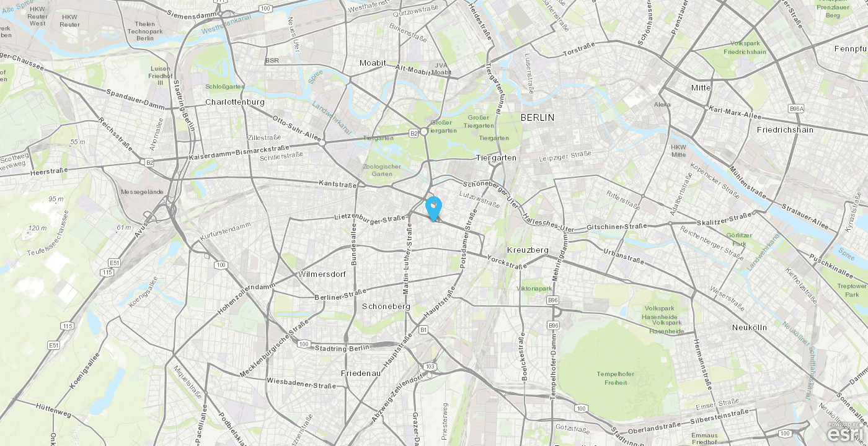
Task: Select the Viktoriapark label
Action: tap(534, 289)
